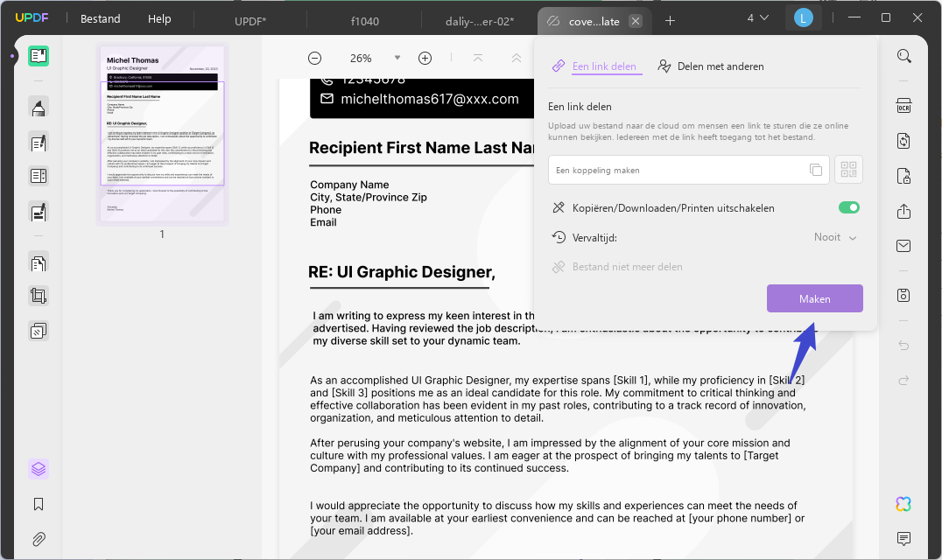Click the Save as other icon
The height and width of the screenshot is (560, 942).
(903, 295)
